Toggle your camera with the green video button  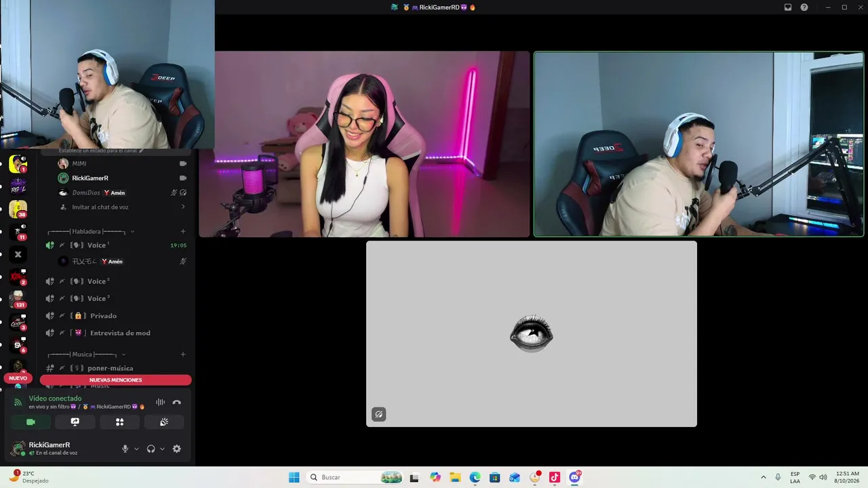(31, 422)
